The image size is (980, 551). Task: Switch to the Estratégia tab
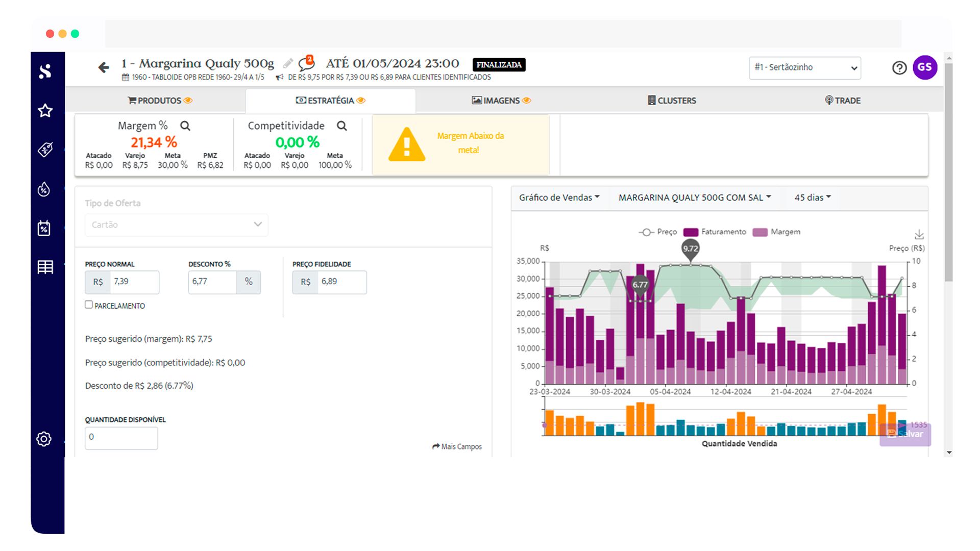(330, 101)
